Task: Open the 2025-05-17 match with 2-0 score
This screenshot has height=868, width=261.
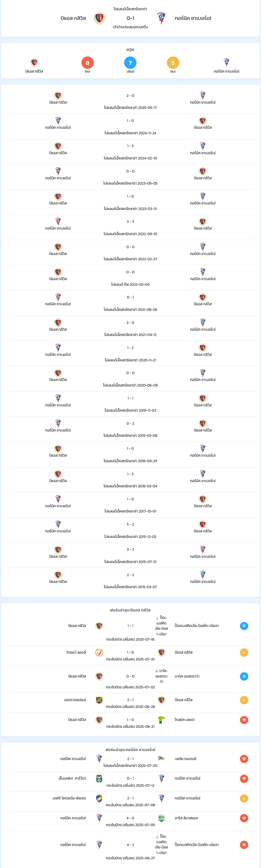Action: [130, 101]
